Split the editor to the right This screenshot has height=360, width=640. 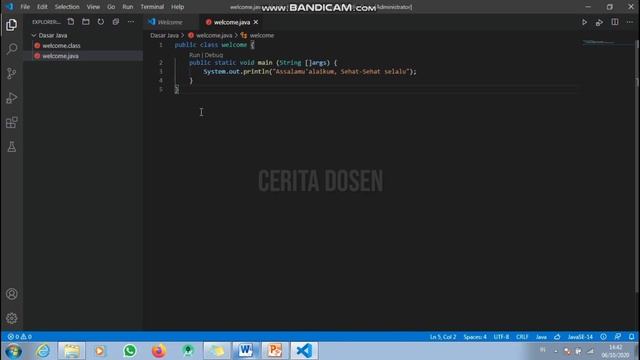(x=615, y=22)
